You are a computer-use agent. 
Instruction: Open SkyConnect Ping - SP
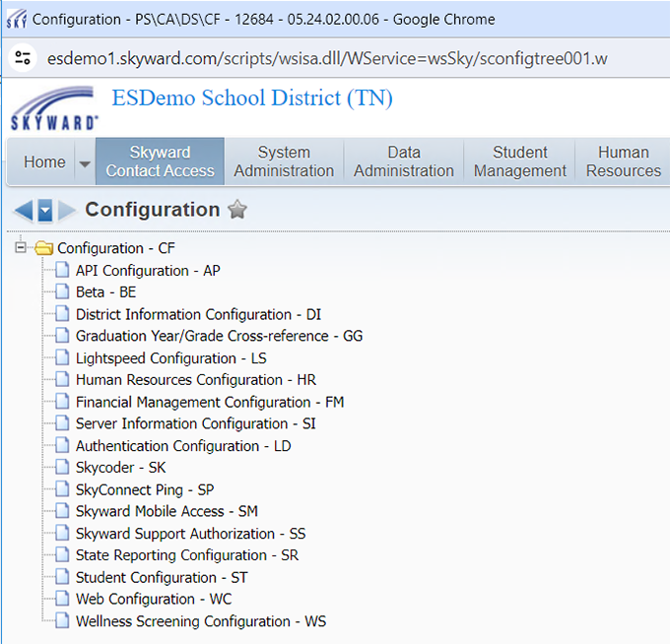tap(145, 489)
